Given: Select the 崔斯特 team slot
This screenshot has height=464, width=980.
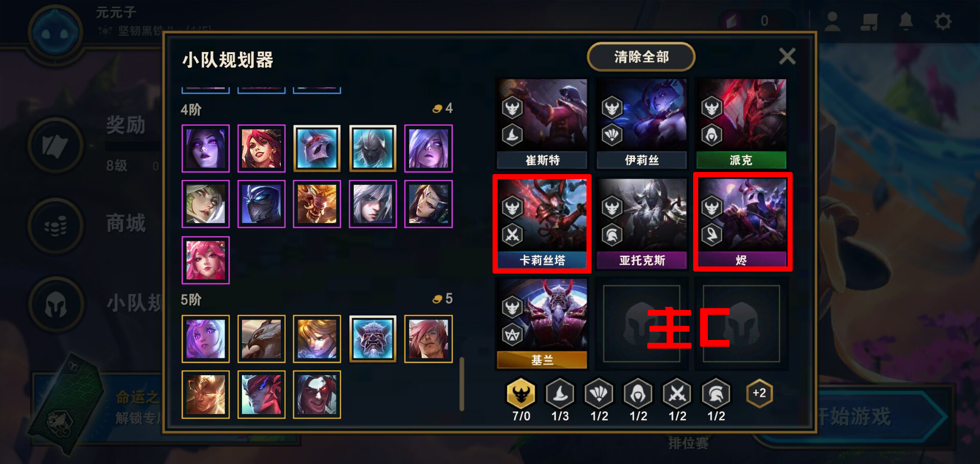Looking at the screenshot, I should coord(542,124).
